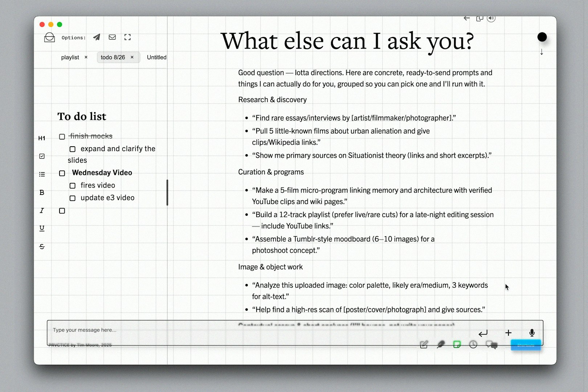
Task: Click the green sticky note icon
Action: click(457, 344)
